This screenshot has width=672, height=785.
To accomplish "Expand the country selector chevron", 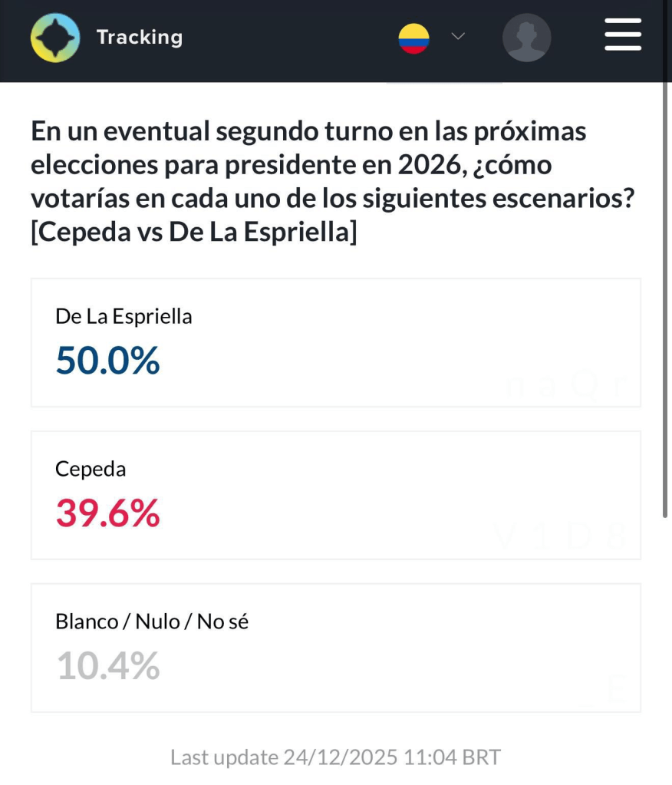I will [458, 37].
